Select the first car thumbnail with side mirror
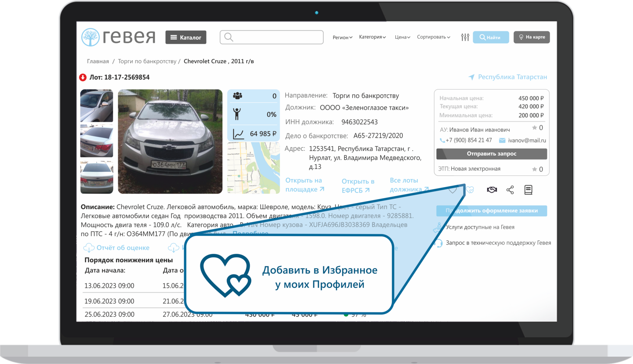The width and height of the screenshot is (633, 364). pos(96,105)
